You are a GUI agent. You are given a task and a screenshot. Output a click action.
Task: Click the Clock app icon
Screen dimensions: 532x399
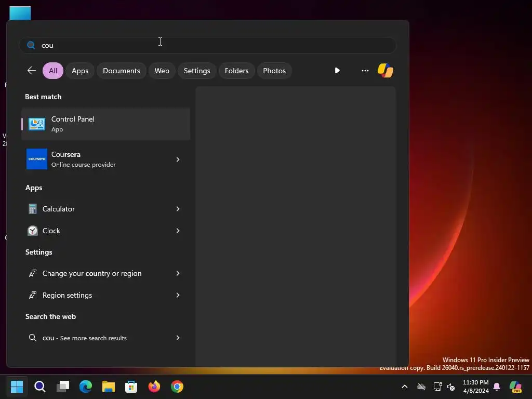(33, 231)
